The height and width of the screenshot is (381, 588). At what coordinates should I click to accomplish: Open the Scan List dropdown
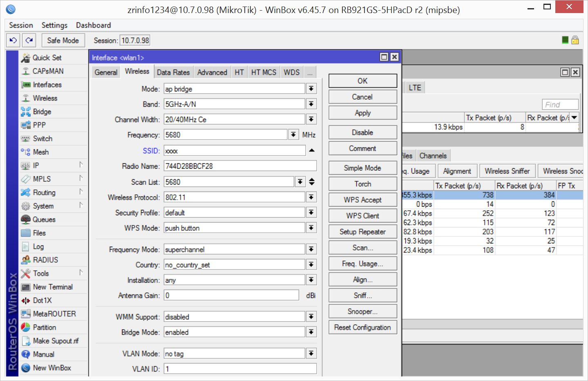300,182
